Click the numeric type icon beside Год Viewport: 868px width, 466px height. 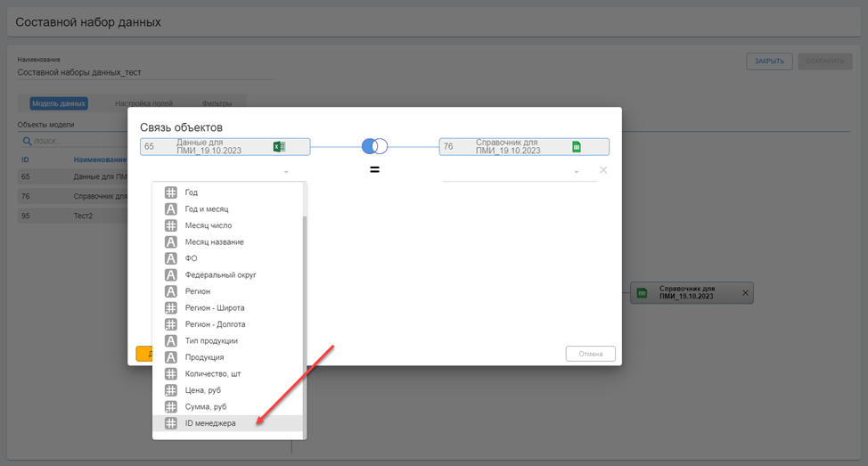[x=171, y=192]
